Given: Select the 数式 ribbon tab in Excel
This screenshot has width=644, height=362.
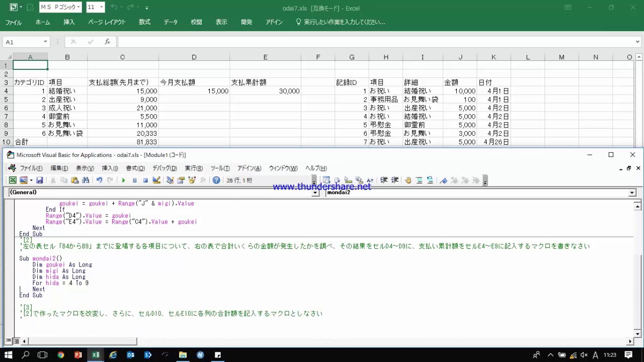Looking at the screenshot, I should 145,22.
